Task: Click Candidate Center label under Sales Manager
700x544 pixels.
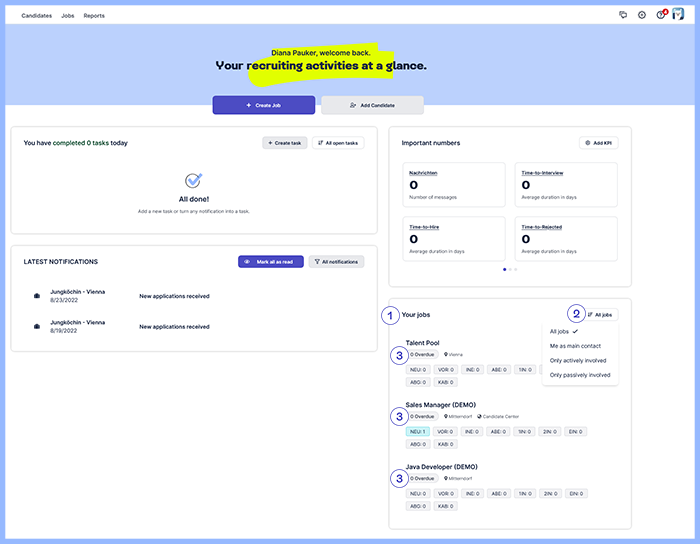Action: (498, 416)
